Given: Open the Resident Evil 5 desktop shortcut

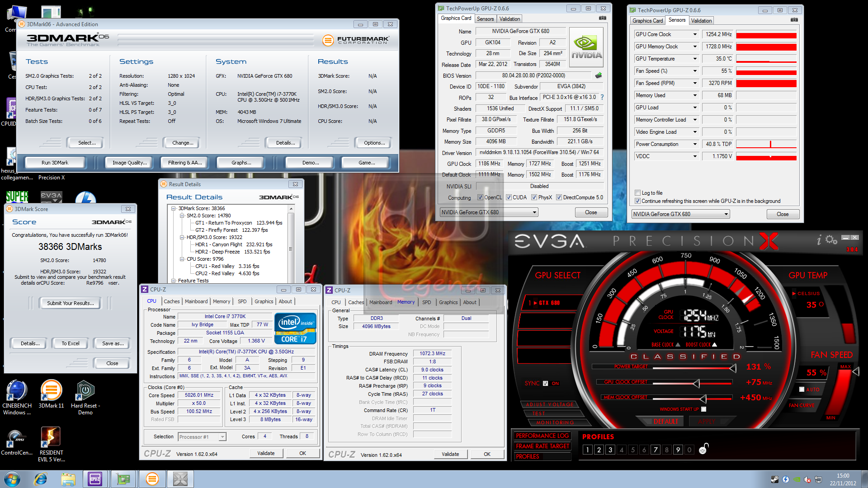Looking at the screenshot, I should tap(51, 445).
